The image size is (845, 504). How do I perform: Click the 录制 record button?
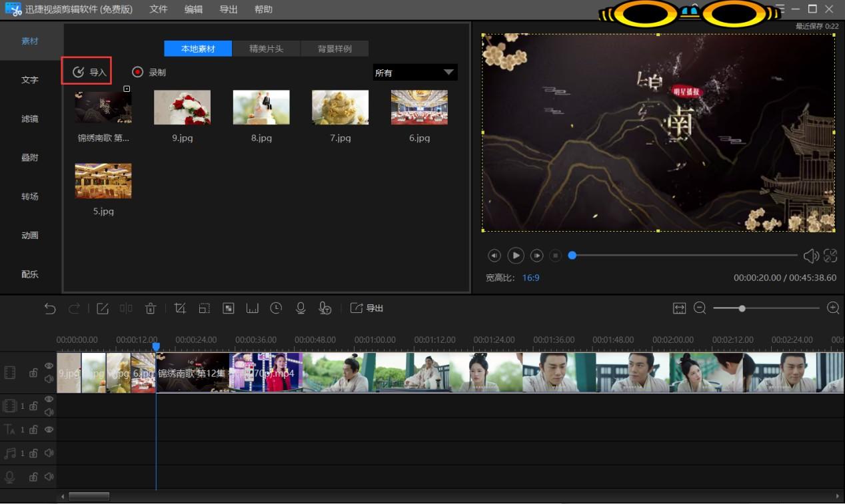(x=149, y=72)
